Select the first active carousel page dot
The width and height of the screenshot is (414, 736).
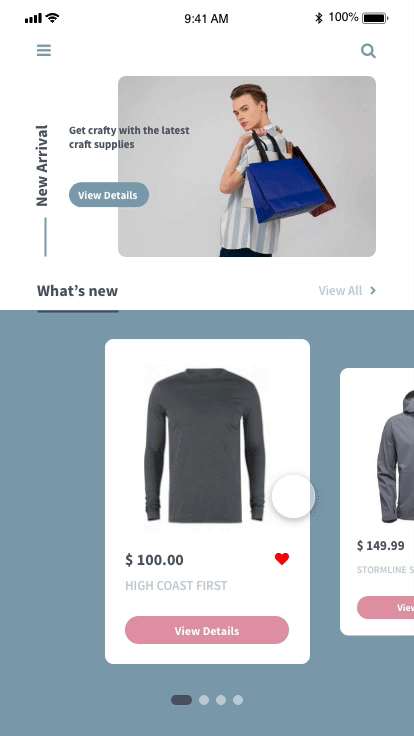pos(181,700)
